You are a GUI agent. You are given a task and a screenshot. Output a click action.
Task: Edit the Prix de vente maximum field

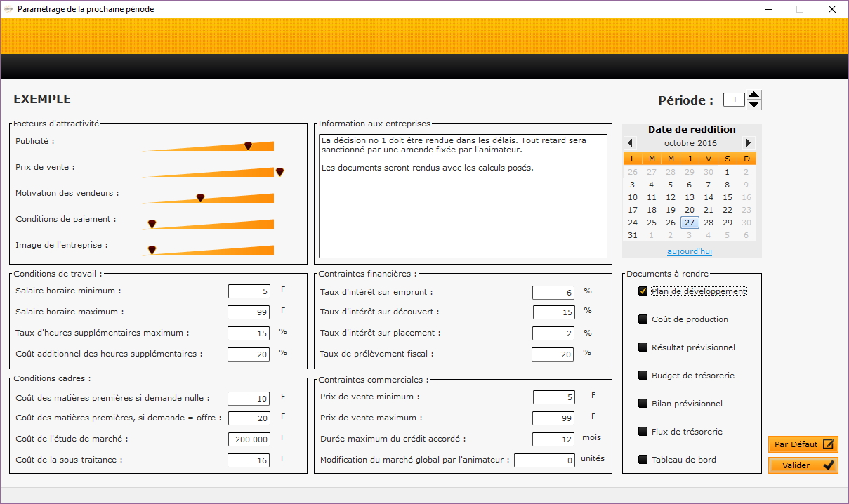click(553, 418)
